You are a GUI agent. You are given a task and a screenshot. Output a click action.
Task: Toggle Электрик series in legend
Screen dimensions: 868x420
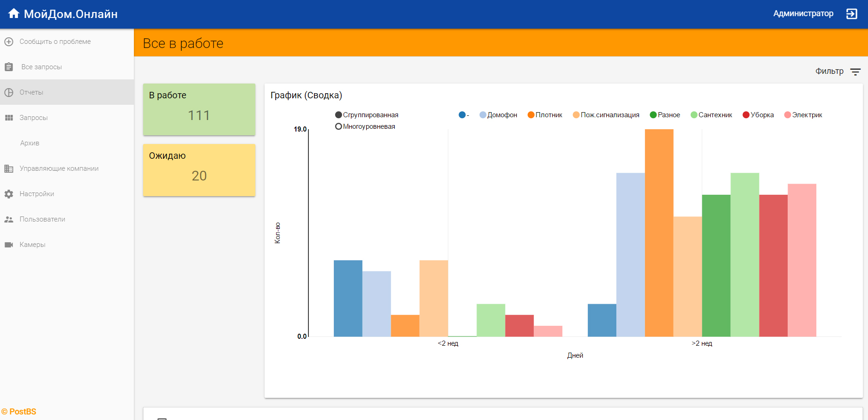[x=803, y=115]
